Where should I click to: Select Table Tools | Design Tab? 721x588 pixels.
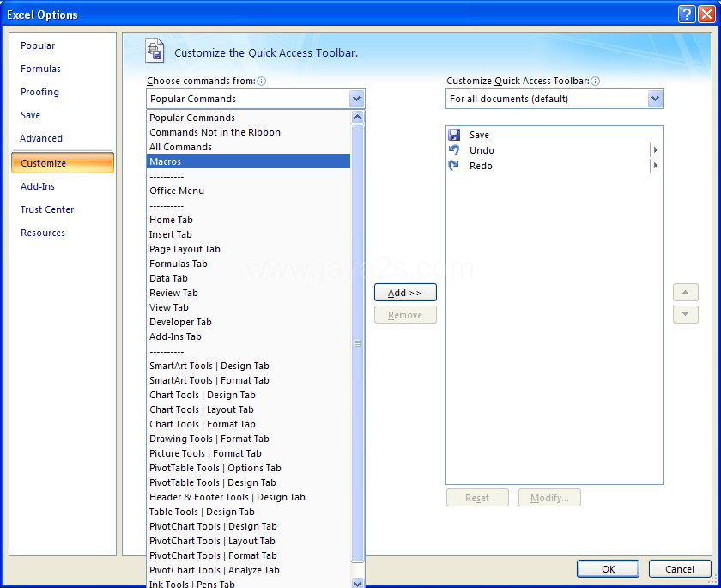(x=248, y=512)
